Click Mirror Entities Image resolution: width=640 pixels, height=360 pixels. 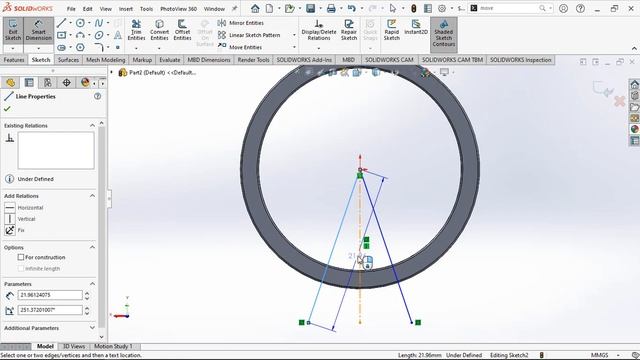(x=241, y=23)
